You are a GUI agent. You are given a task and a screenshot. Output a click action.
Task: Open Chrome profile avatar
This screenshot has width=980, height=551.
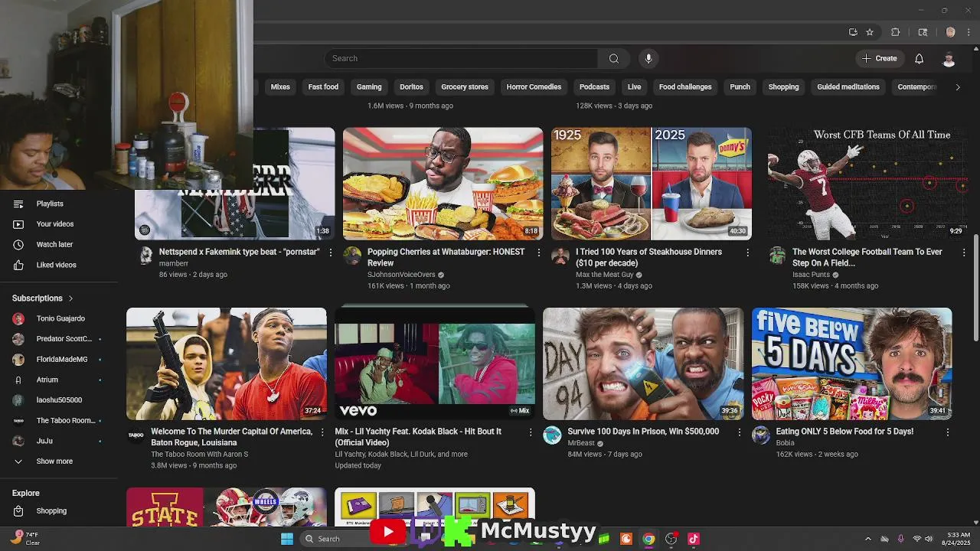click(x=950, y=32)
